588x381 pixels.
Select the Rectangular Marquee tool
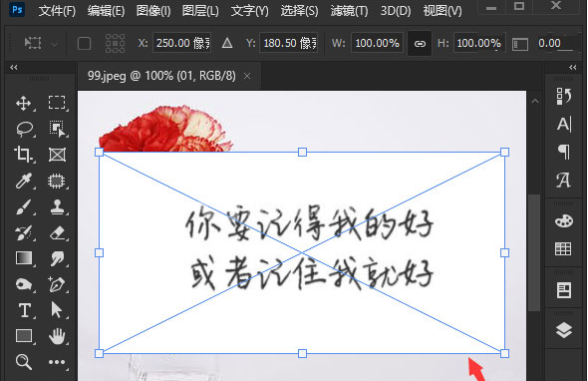[x=57, y=103]
